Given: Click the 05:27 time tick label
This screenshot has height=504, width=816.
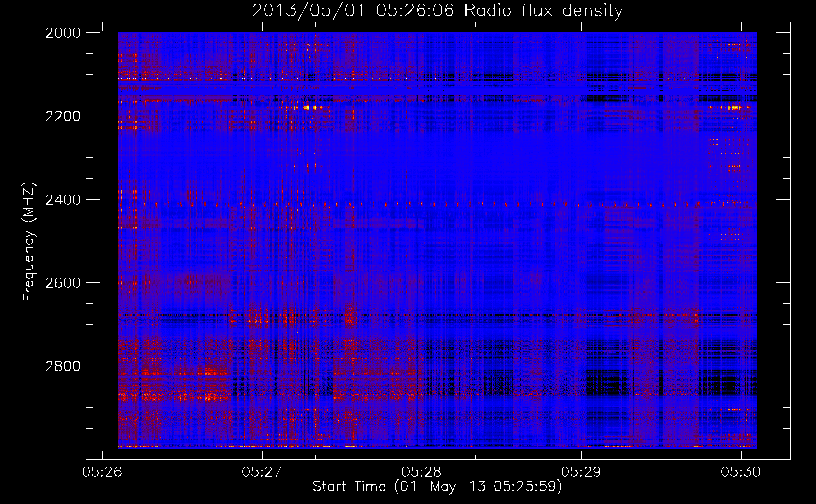Looking at the screenshot, I should pos(262,472).
